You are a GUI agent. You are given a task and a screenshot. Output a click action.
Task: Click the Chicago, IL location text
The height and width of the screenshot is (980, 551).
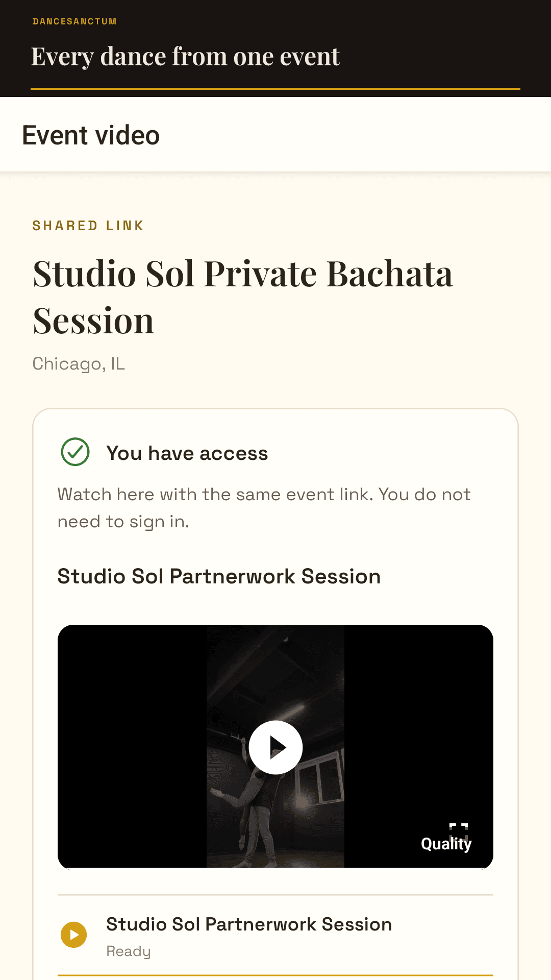[x=79, y=364]
